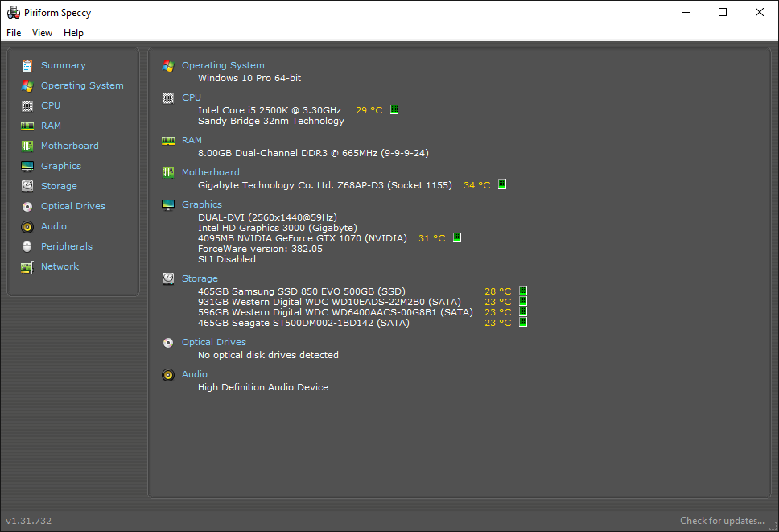Click the GTX 1070 temperature green indicator
779x532 pixels.
click(457, 238)
